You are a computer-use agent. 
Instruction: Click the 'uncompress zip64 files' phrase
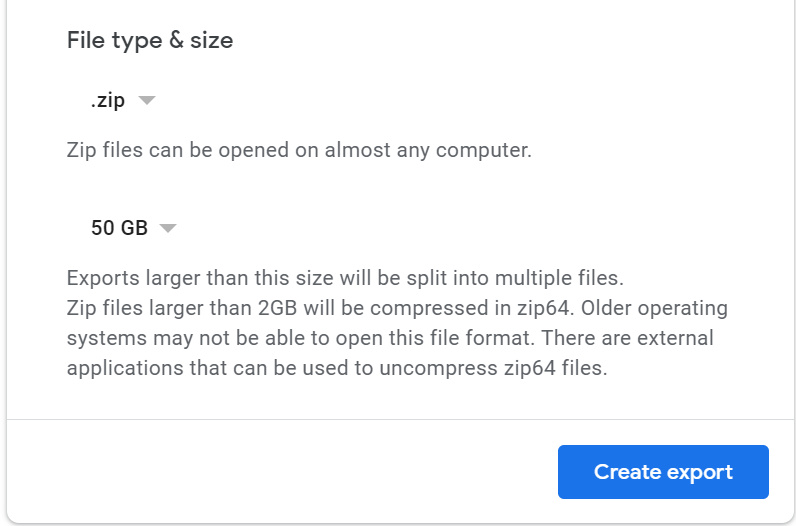tap(493, 368)
